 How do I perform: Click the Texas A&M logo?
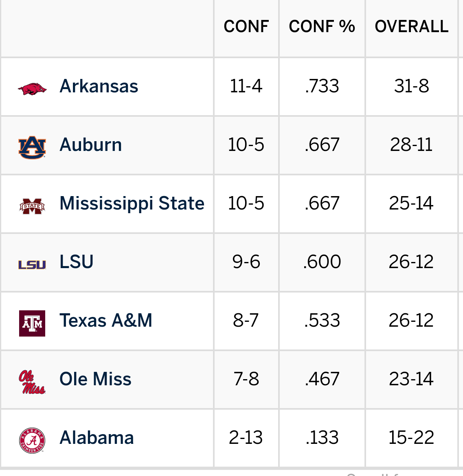click(x=32, y=323)
